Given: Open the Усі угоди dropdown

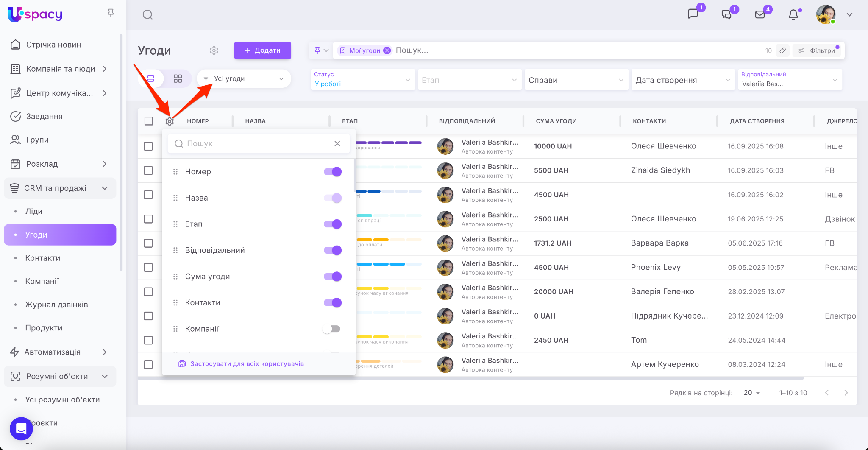Looking at the screenshot, I should click(244, 79).
